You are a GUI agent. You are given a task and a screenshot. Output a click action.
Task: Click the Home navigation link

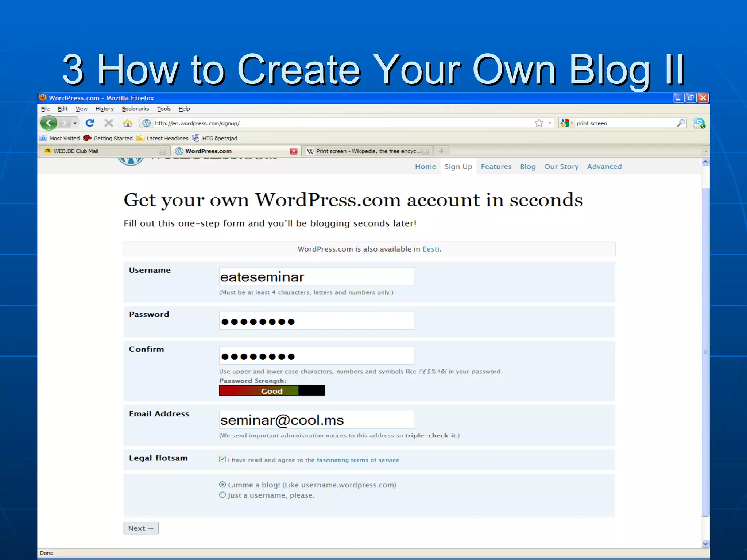tap(425, 167)
